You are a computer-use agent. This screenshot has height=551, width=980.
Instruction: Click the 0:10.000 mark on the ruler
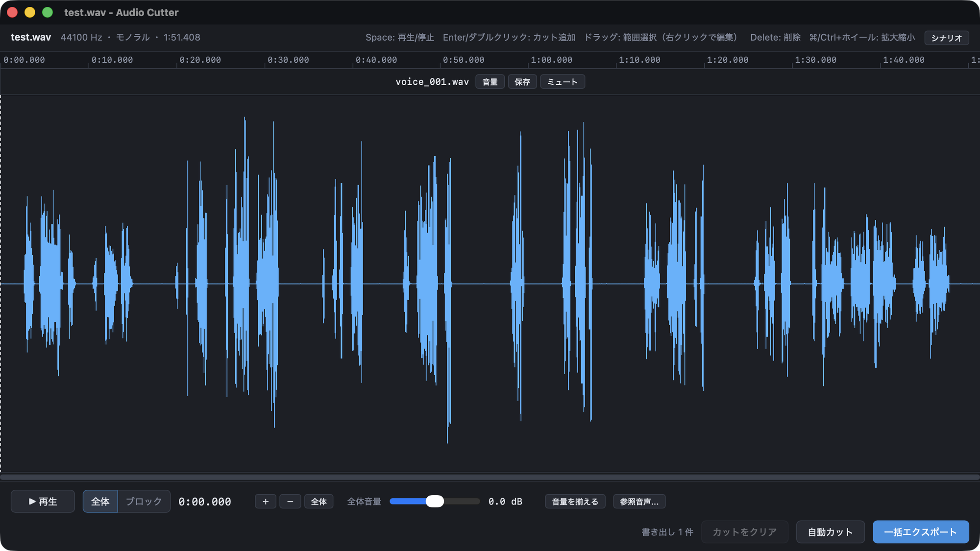tap(112, 60)
